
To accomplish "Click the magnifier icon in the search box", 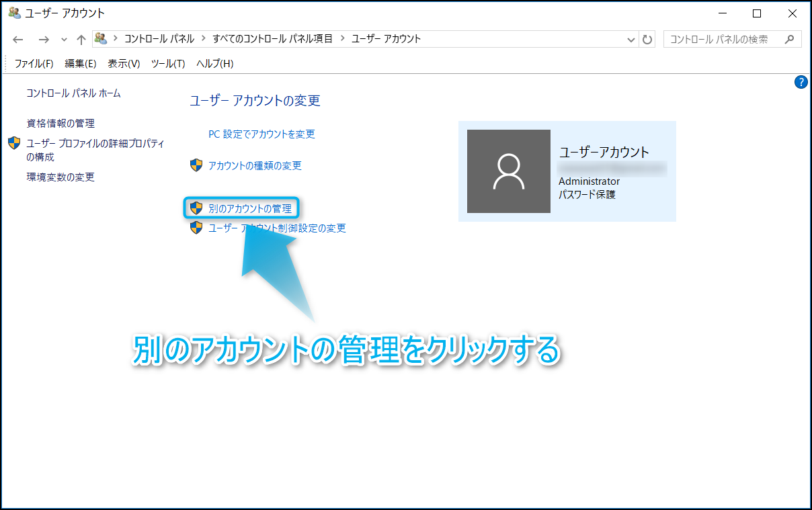I will 789,39.
